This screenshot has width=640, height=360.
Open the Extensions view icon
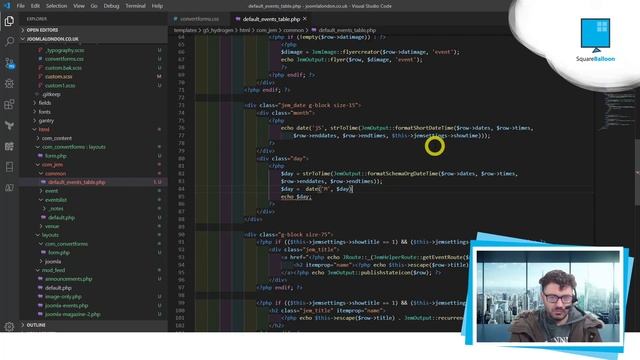(9, 104)
